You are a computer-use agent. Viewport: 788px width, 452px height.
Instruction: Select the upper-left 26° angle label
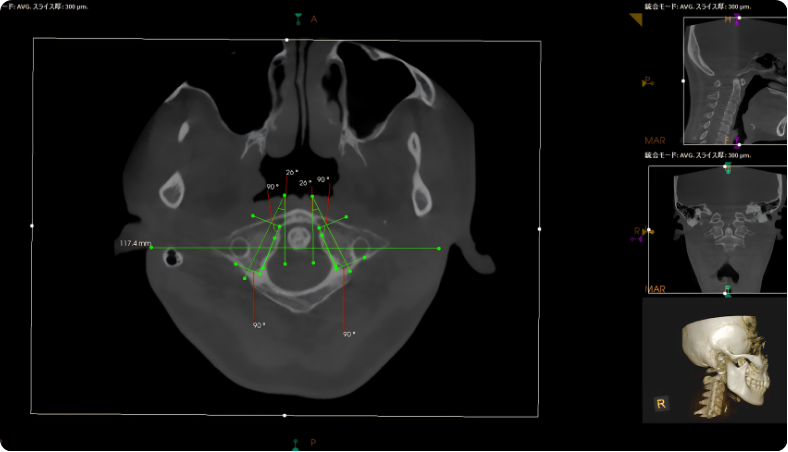coord(292,172)
